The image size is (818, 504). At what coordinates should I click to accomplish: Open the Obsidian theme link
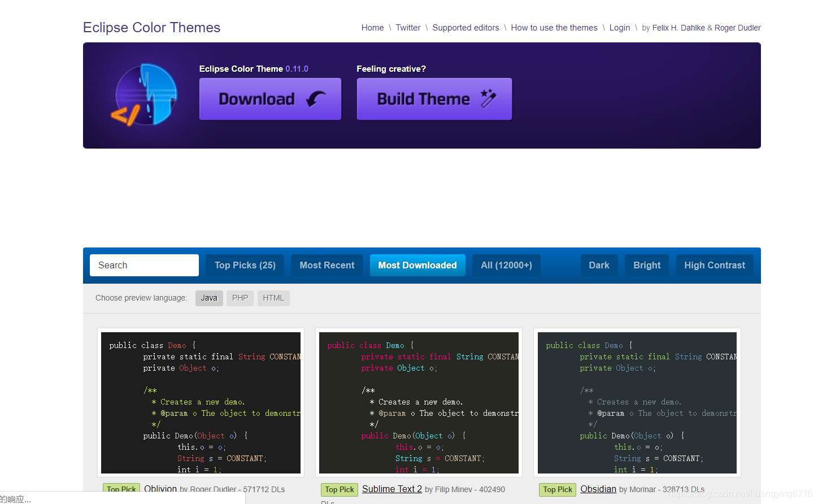pos(598,489)
